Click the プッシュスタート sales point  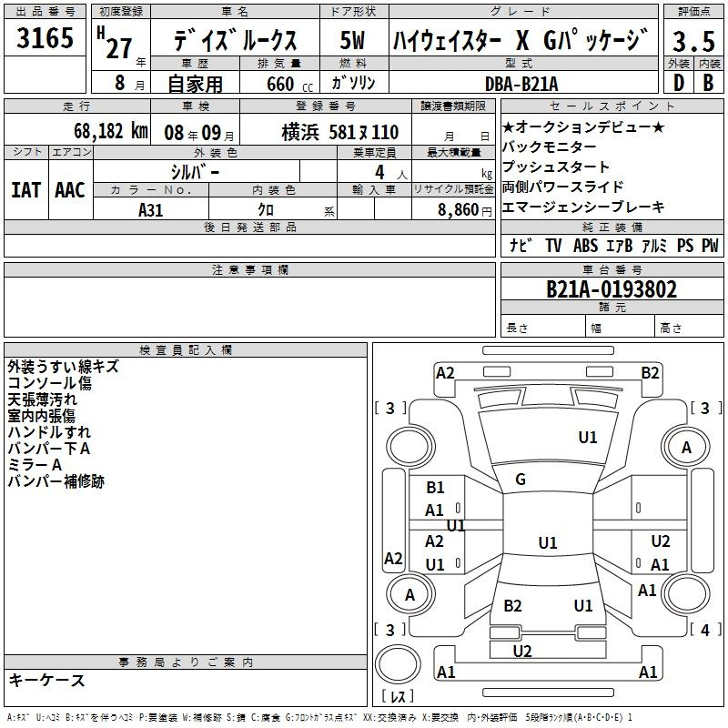click(556, 167)
